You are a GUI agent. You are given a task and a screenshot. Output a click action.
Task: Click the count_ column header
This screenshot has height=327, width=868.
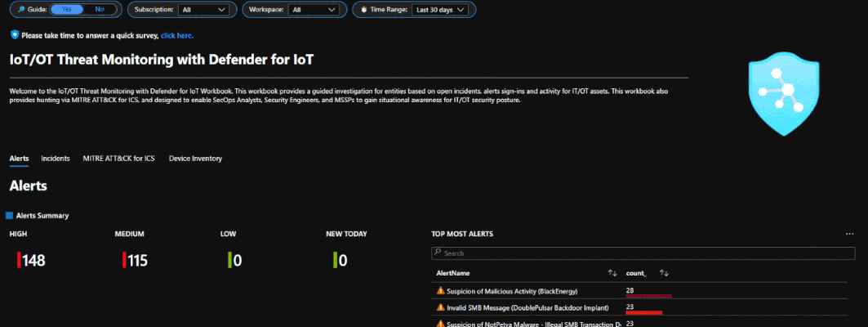coord(636,273)
